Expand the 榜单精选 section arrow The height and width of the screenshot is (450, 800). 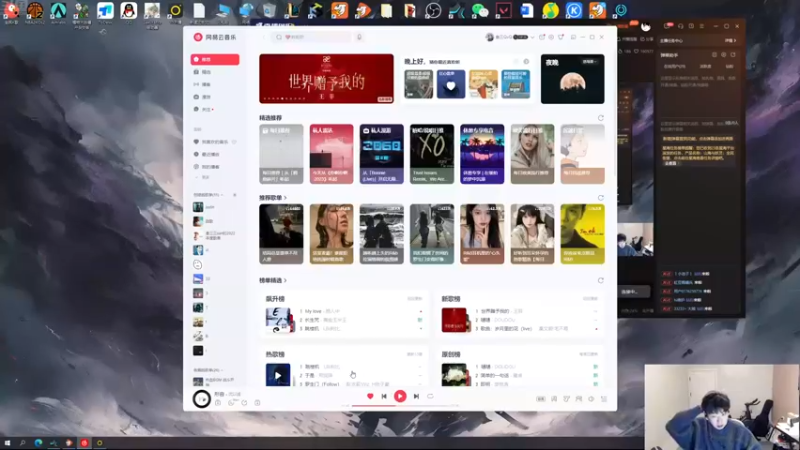tap(285, 280)
